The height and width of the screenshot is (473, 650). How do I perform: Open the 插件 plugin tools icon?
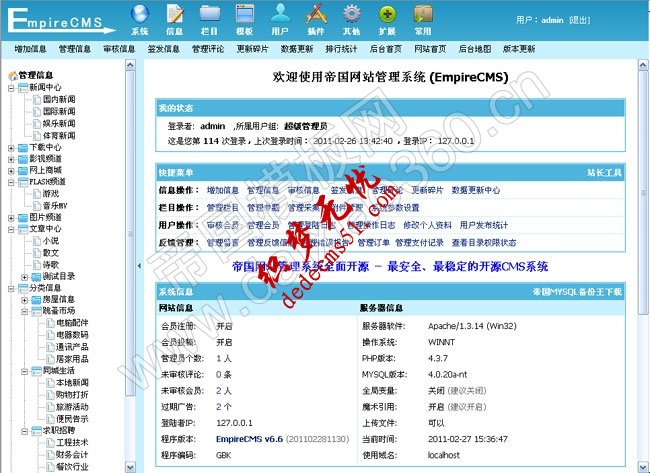(316, 14)
